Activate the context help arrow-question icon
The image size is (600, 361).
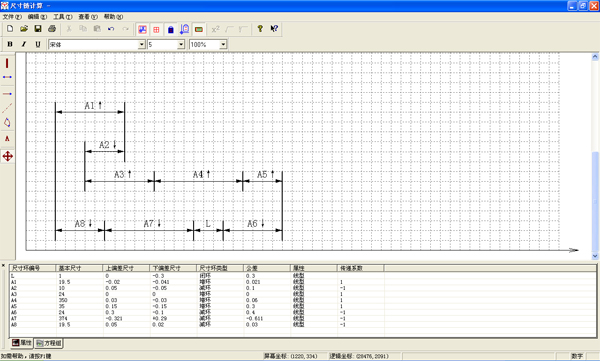pos(274,29)
